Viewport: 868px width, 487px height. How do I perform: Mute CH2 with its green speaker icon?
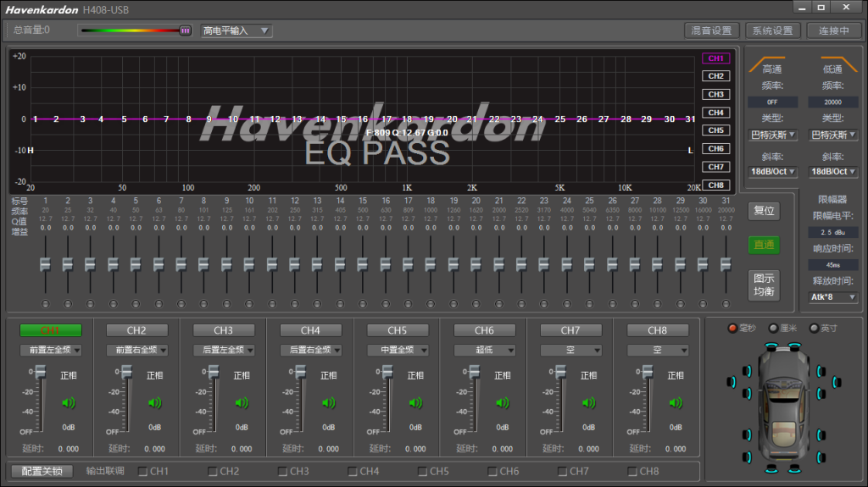point(154,403)
